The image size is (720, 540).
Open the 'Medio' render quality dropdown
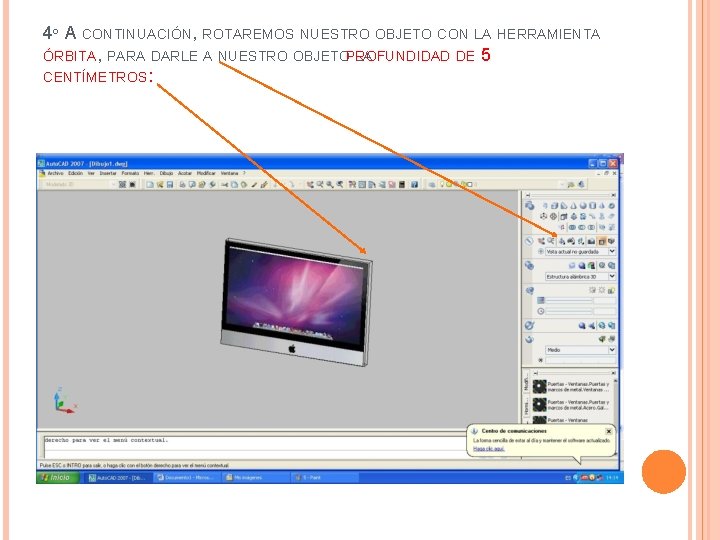[x=612, y=350]
